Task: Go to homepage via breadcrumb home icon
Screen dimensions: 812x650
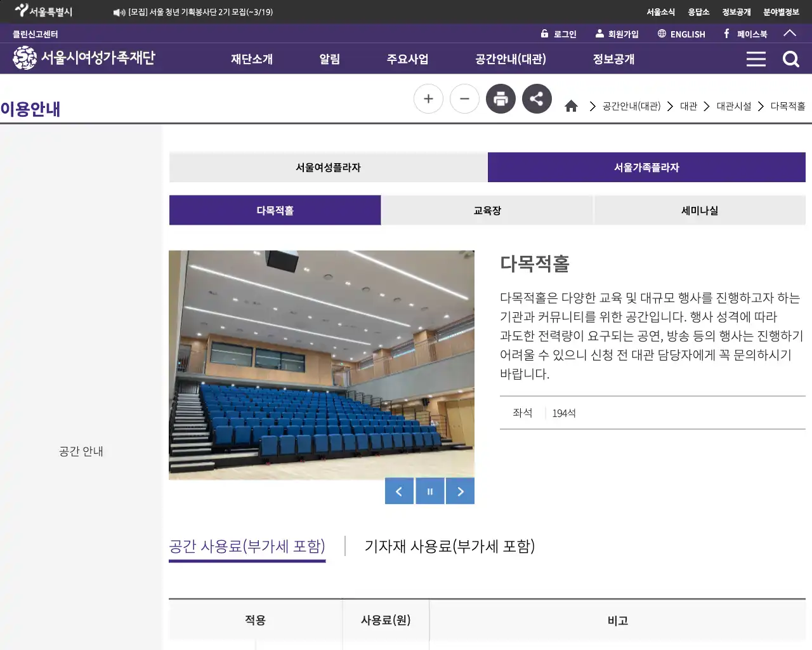Action: tap(571, 106)
